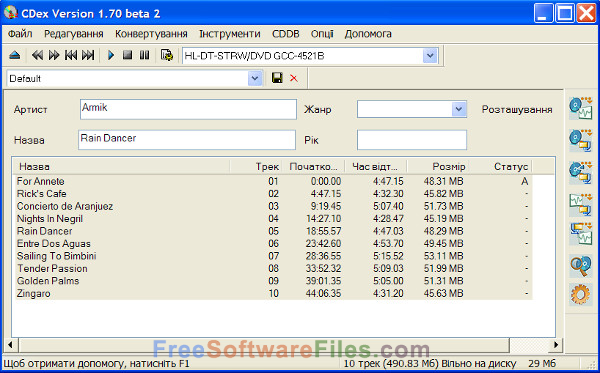Image resolution: width=600 pixels, height=373 pixels.
Task: Click the Назва field containing Rain Dancer
Action: point(187,140)
